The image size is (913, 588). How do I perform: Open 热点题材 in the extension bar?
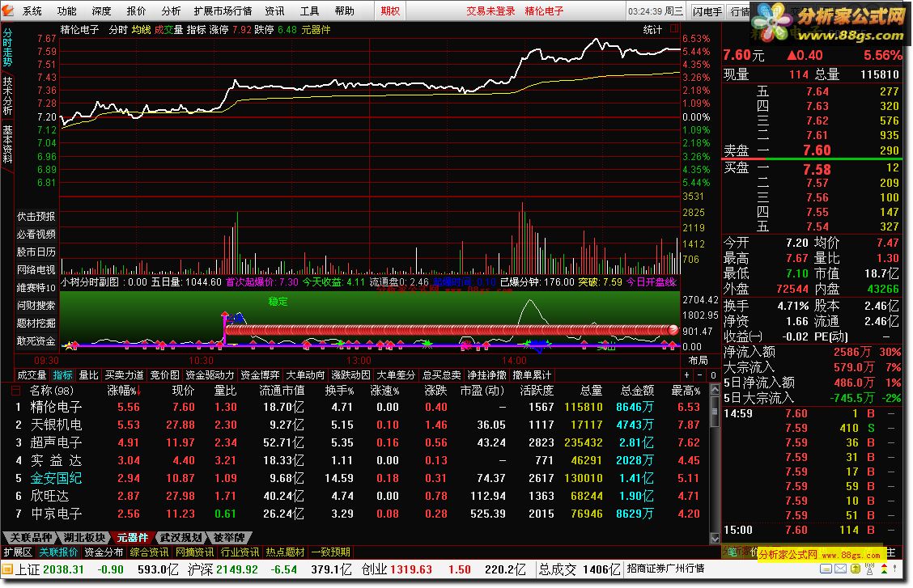point(285,552)
